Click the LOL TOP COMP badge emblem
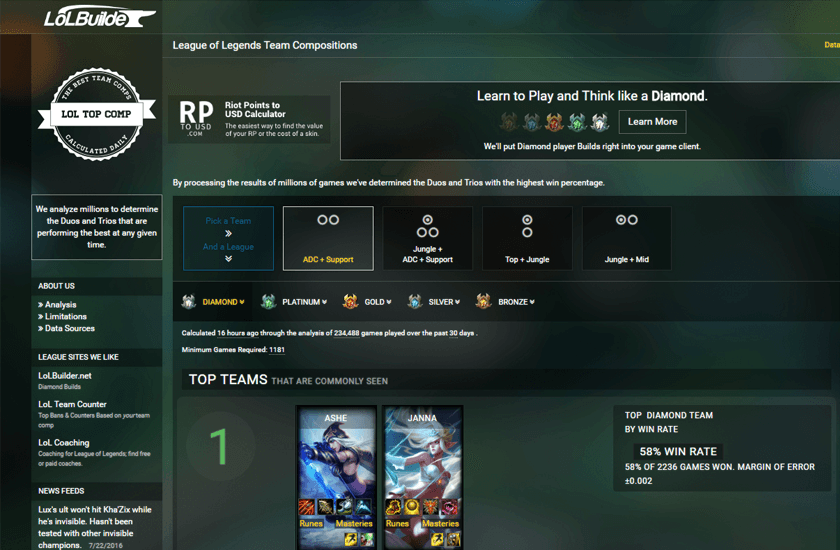 coord(97,114)
